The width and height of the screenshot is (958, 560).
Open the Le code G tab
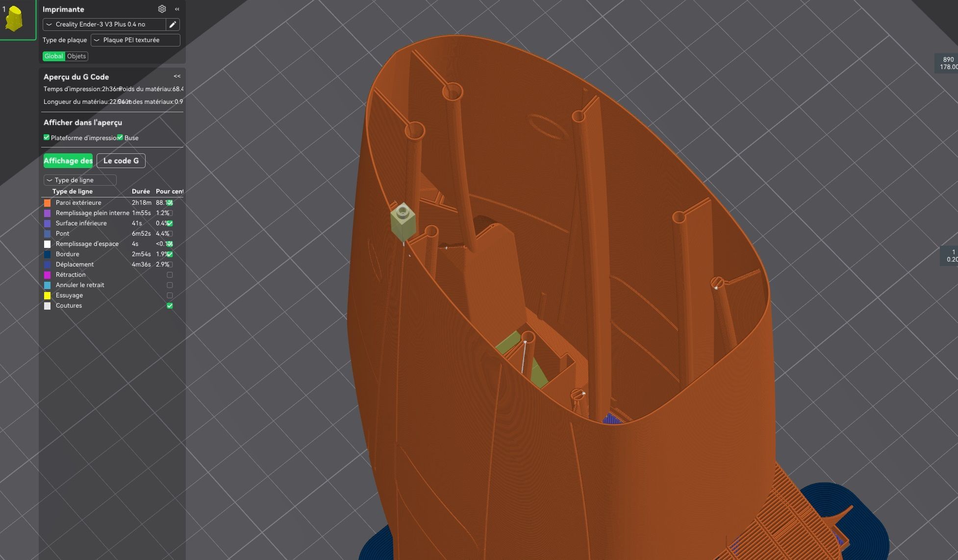pos(121,161)
